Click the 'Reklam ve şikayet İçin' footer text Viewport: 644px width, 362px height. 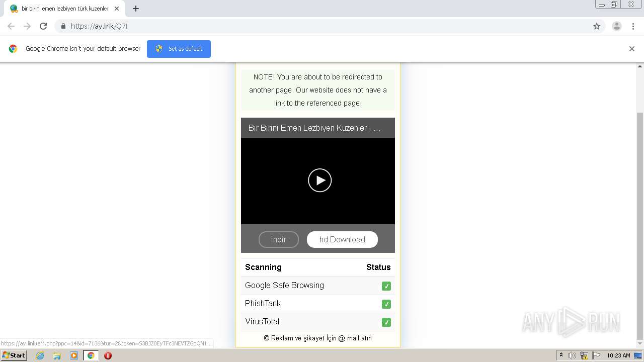317,338
